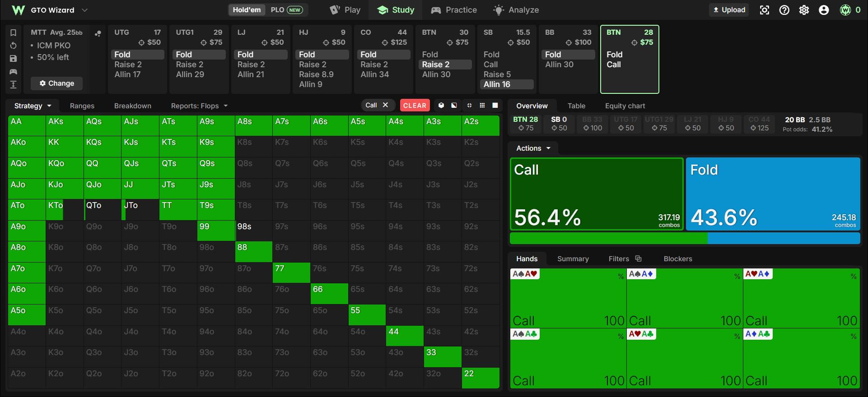Choose Raise 8.9 for HJ

coord(322,74)
